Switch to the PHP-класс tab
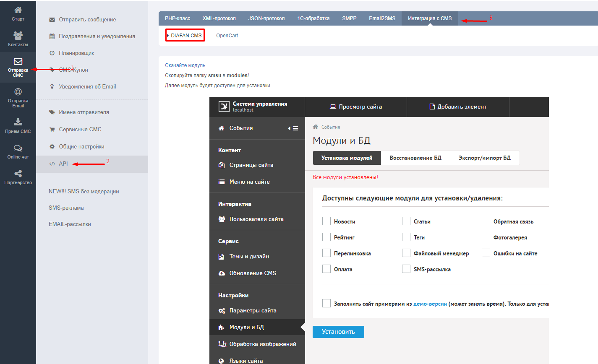This screenshot has height=364, width=598. point(178,18)
